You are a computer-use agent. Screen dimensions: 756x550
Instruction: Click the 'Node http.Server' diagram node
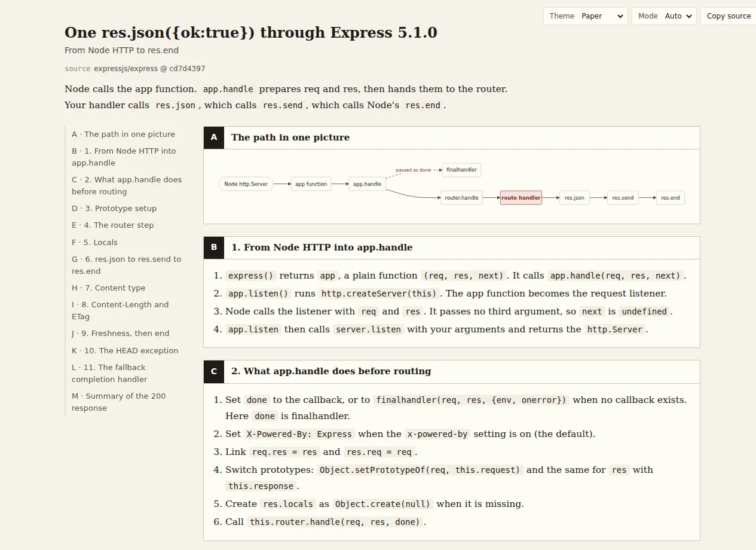pos(246,184)
